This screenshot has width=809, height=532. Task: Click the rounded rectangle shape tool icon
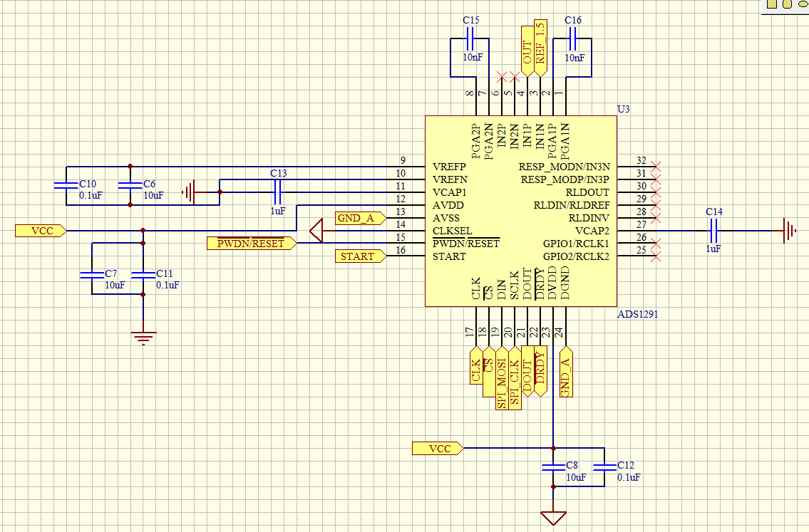coord(787,4)
